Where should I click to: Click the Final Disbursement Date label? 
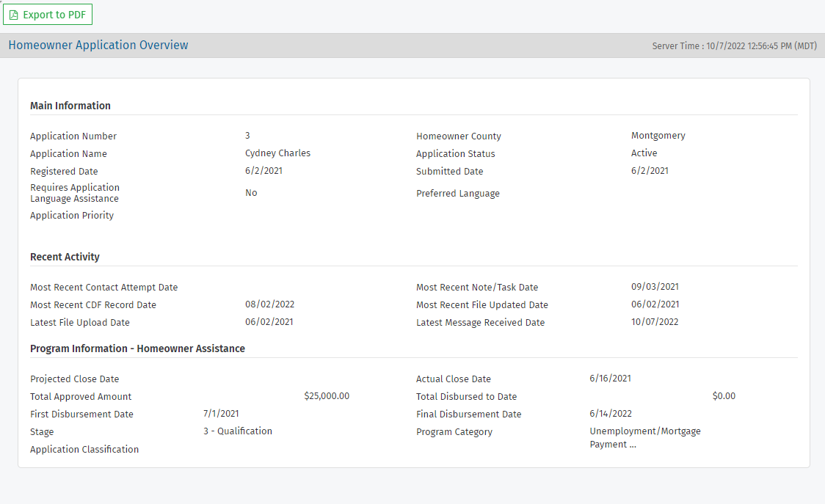(469, 414)
